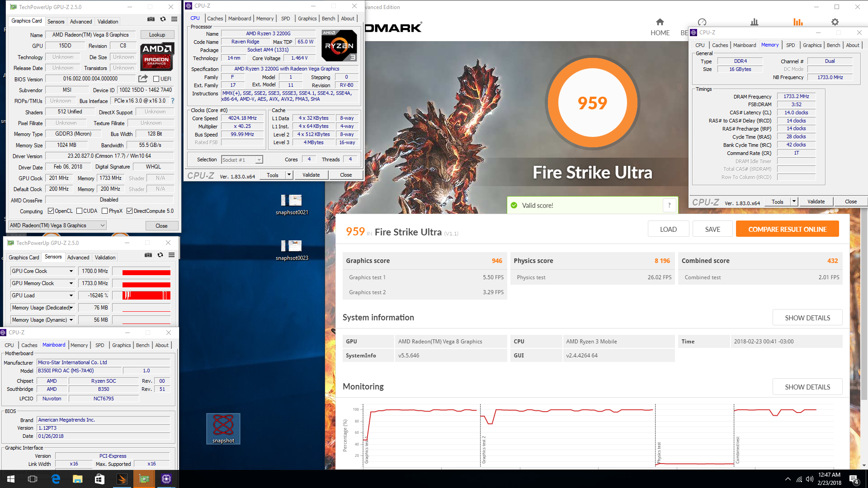The height and width of the screenshot is (488, 868).
Task: Open Caches tab in top CPU-Z window
Action: coord(215,19)
